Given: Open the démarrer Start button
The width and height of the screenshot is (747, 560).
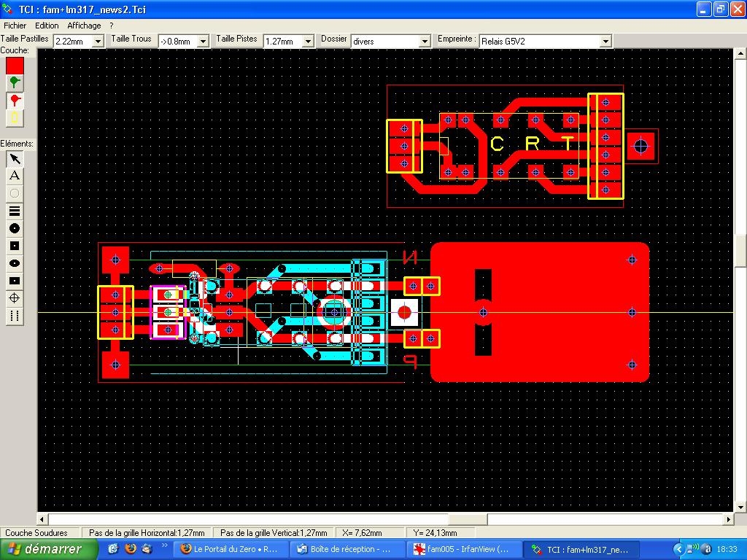Looking at the screenshot, I should [x=49, y=549].
